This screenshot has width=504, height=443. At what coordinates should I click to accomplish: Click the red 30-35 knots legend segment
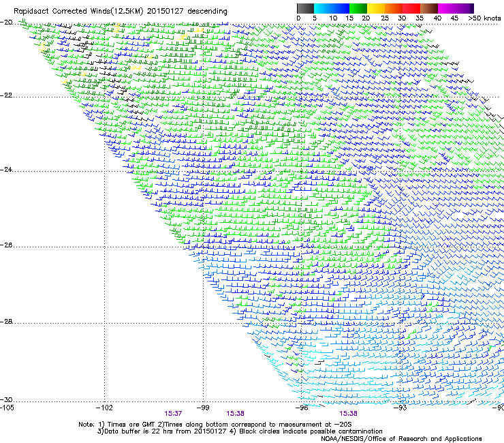[x=411, y=8]
